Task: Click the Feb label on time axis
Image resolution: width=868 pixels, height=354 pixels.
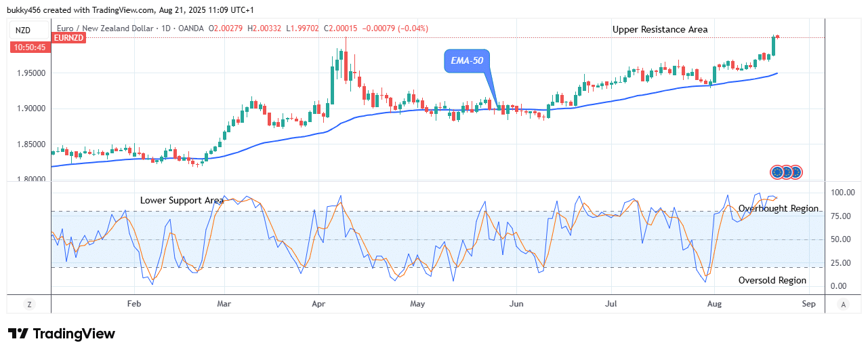Action: tap(134, 304)
